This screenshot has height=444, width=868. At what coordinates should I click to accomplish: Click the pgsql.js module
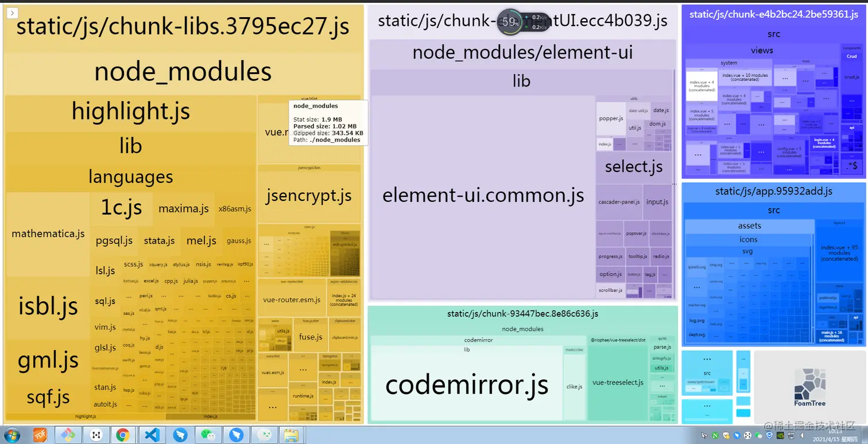coord(114,241)
